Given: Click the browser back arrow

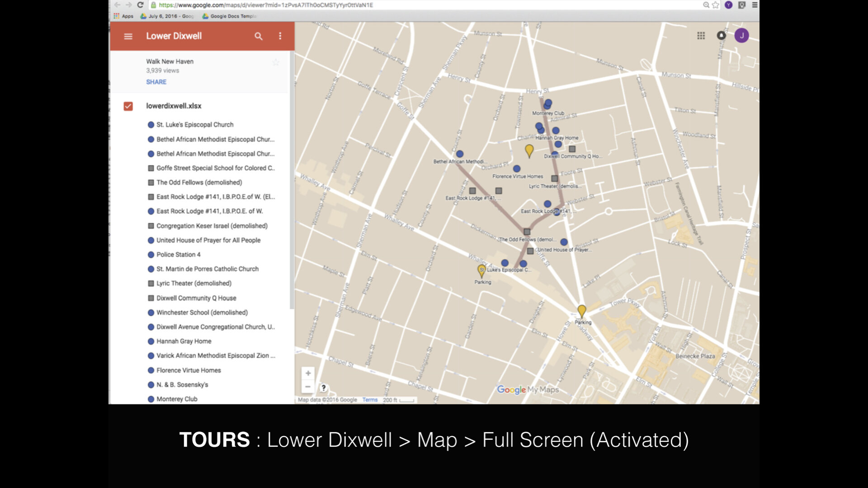Looking at the screenshot, I should pos(117,5).
